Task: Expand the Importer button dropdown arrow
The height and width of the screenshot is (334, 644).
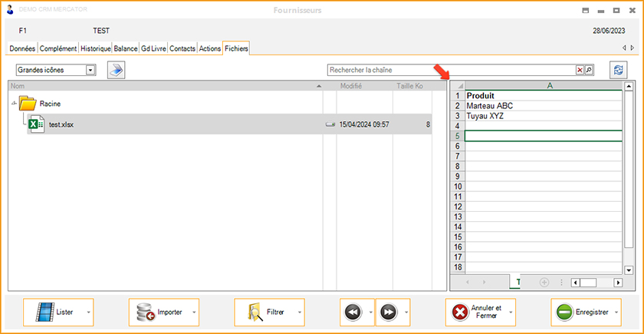Action: [x=194, y=313]
